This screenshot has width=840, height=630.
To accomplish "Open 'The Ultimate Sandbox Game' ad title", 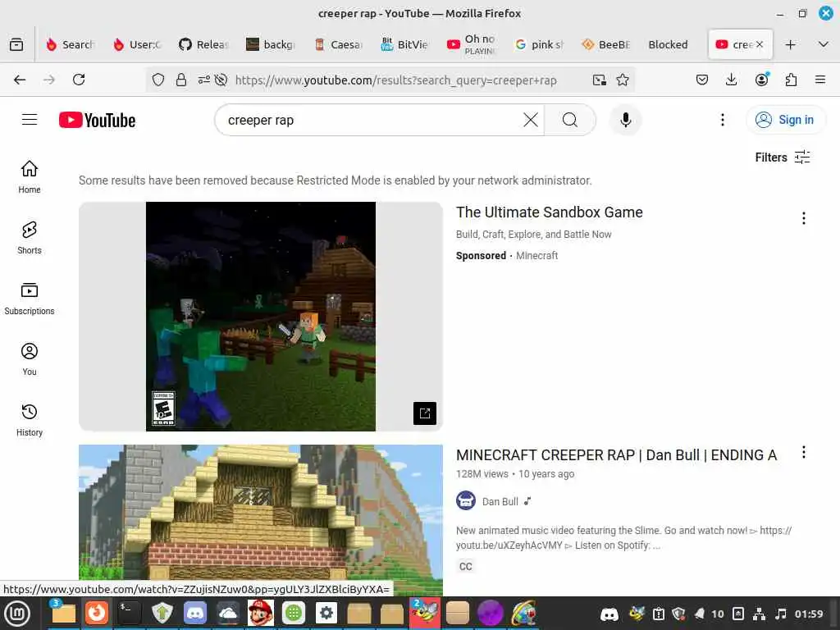I will click(549, 212).
